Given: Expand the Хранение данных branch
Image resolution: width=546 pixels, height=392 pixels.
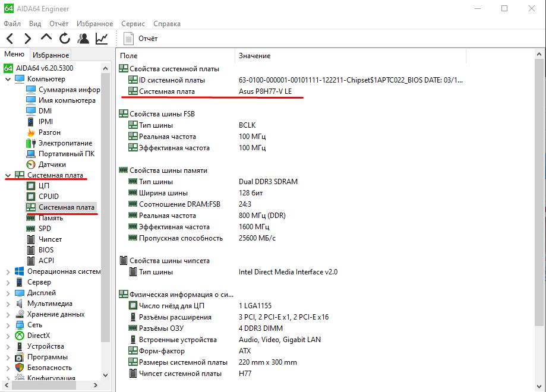Looking at the screenshot, I should click(8, 315).
